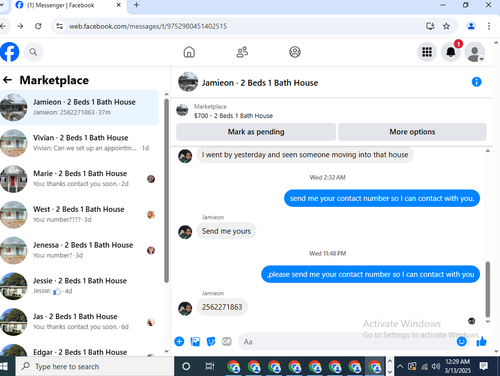Click the browser back button
This screenshot has width=500, height=376.
pos(3,26)
